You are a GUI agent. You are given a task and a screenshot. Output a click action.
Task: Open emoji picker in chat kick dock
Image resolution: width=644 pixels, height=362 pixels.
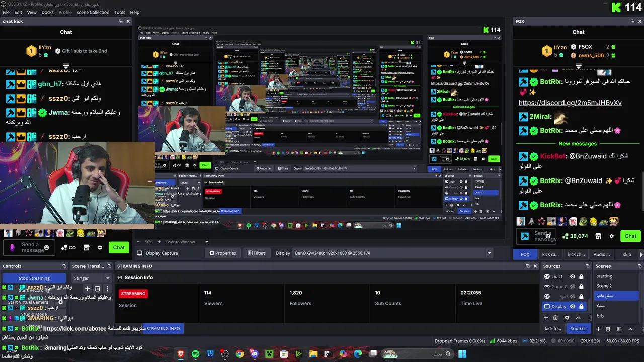click(x=47, y=247)
